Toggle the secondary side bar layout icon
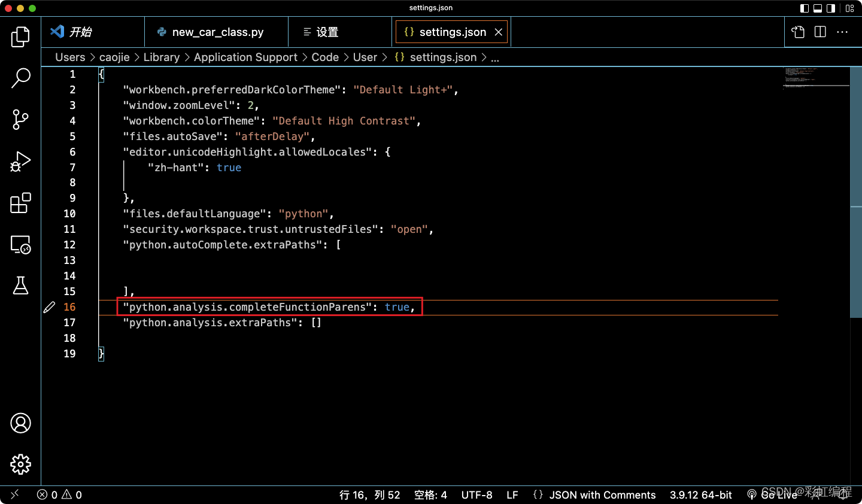The image size is (862, 504). (831, 8)
